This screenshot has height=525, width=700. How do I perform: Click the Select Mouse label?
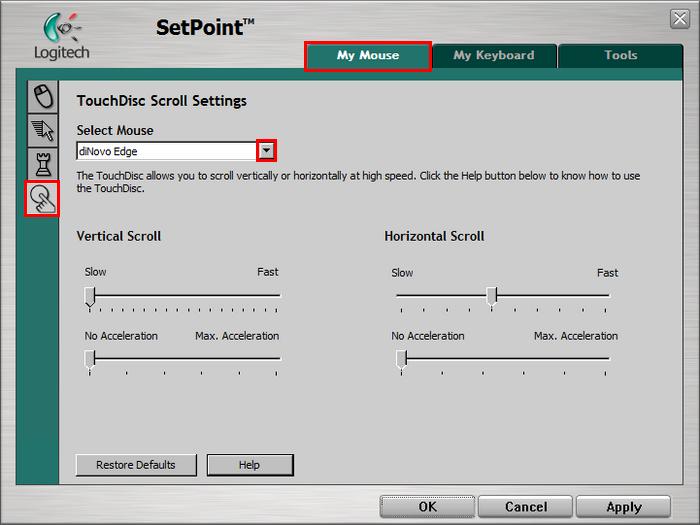(115, 130)
